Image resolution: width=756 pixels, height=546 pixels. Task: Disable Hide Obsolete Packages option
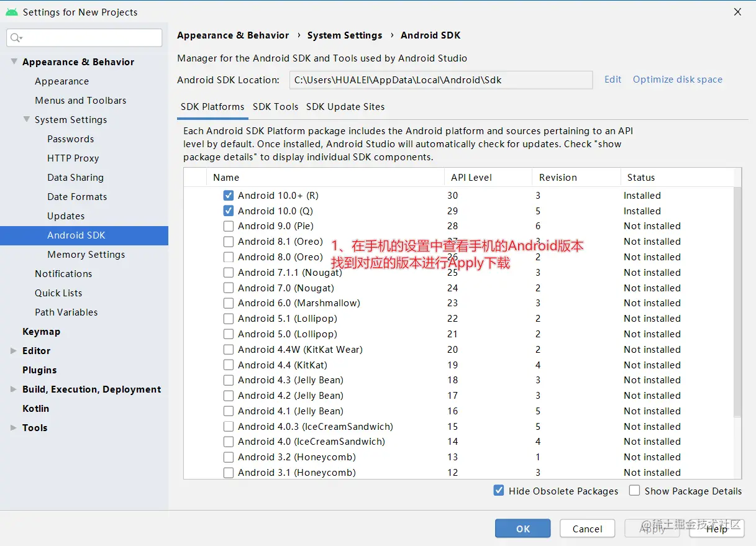499,491
